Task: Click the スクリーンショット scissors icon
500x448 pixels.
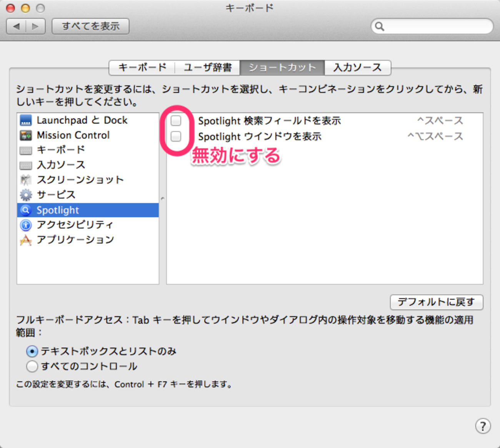Action: (x=26, y=180)
